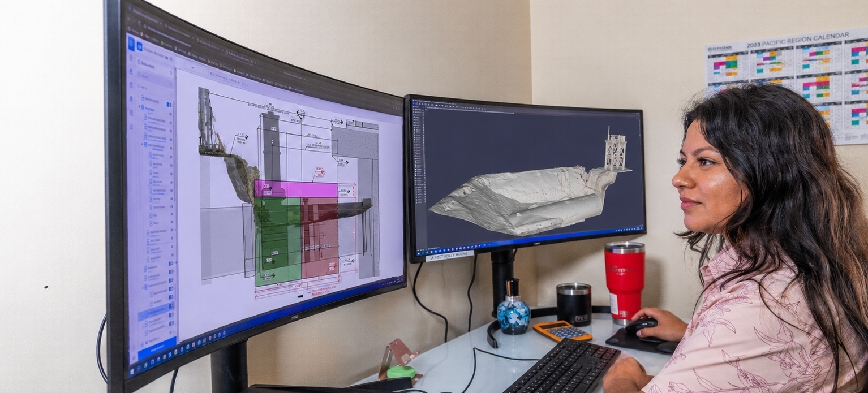The height and width of the screenshot is (393, 868).
Task: Click the tower structure model on right monitor
Action: pyautogui.click(x=616, y=150)
